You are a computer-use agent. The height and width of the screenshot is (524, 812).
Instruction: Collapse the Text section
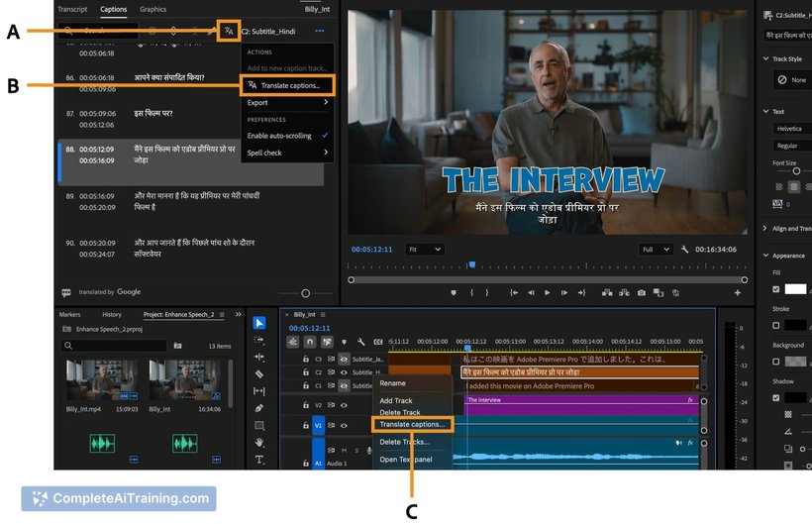pos(765,111)
